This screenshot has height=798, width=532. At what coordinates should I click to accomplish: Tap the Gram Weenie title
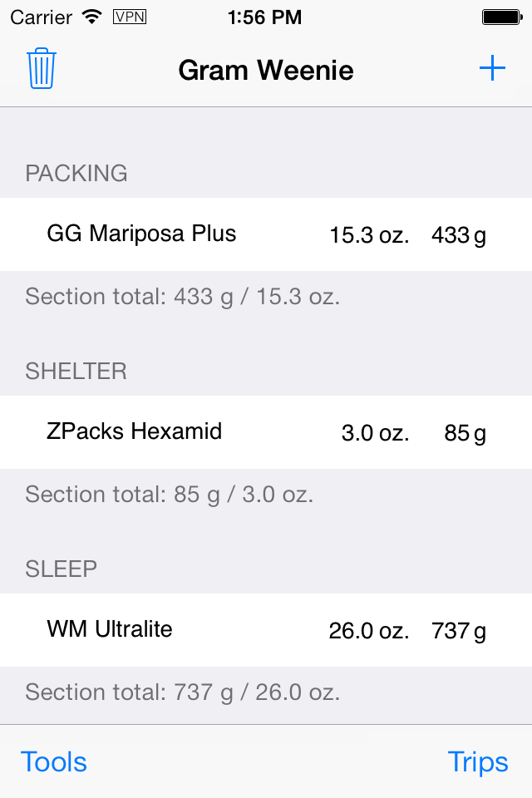[266, 70]
